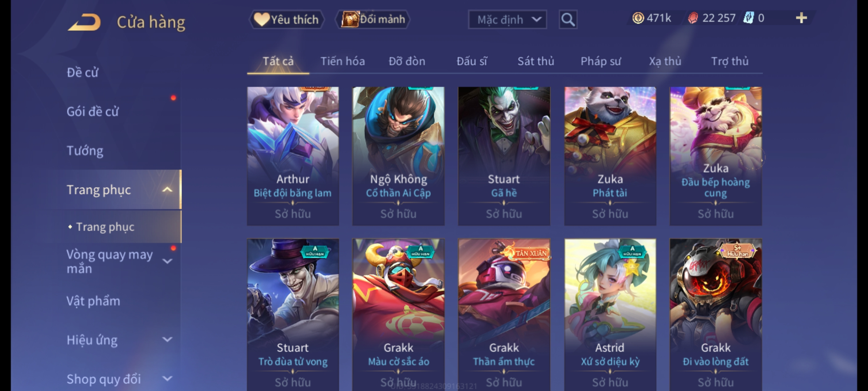Click the chest icon in Đổi mảnh
This screenshot has height=391, width=868.
tap(350, 19)
